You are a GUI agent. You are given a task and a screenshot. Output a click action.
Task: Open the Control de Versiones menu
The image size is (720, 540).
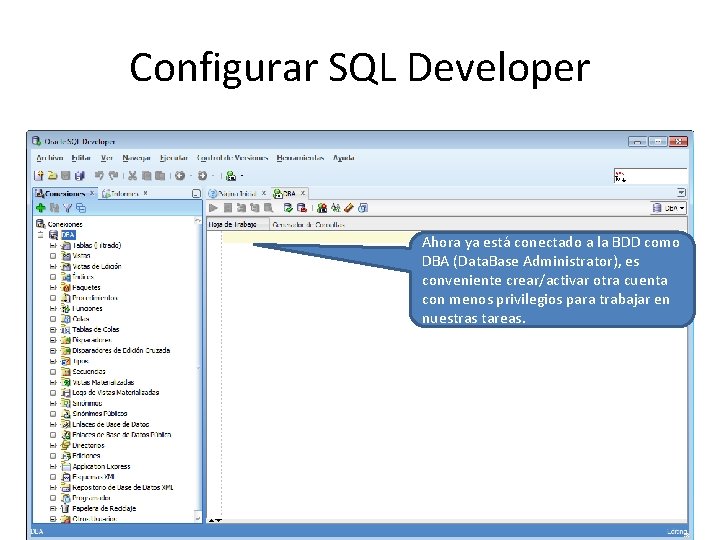(x=232, y=158)
